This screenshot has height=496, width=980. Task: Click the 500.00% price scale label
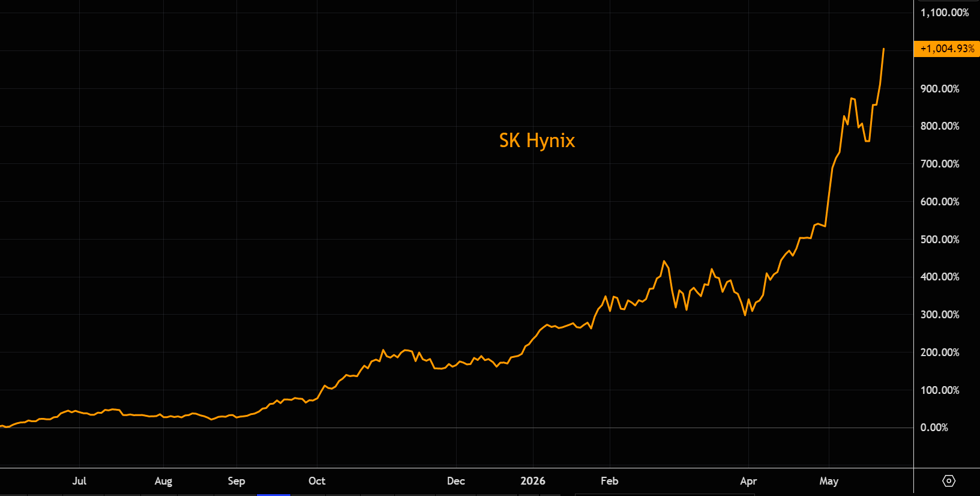click(x=940, y=240)
